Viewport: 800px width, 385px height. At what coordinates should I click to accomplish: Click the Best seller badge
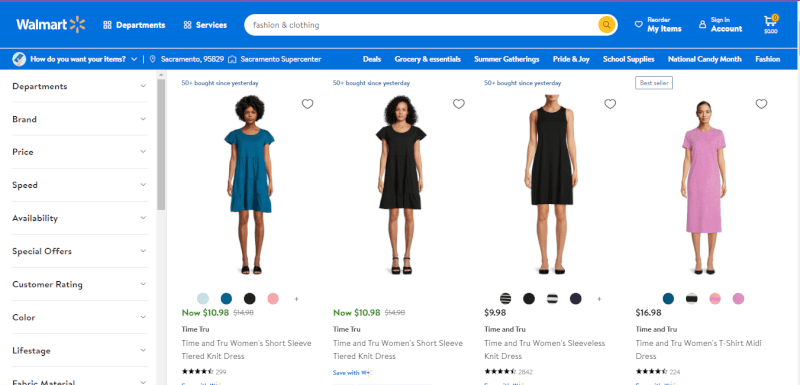pos(654,83)
